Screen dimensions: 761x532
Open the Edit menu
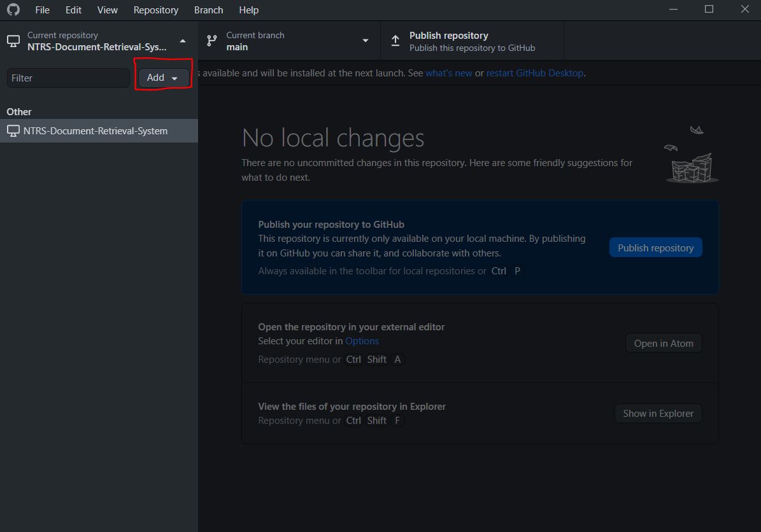73,10
